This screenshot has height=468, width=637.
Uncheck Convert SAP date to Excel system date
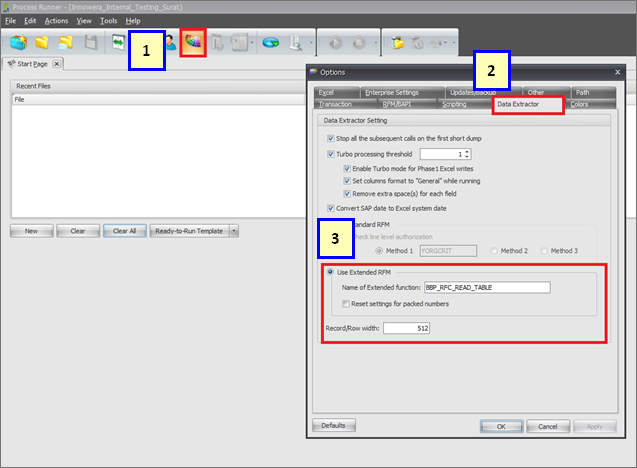click(331, 208)
